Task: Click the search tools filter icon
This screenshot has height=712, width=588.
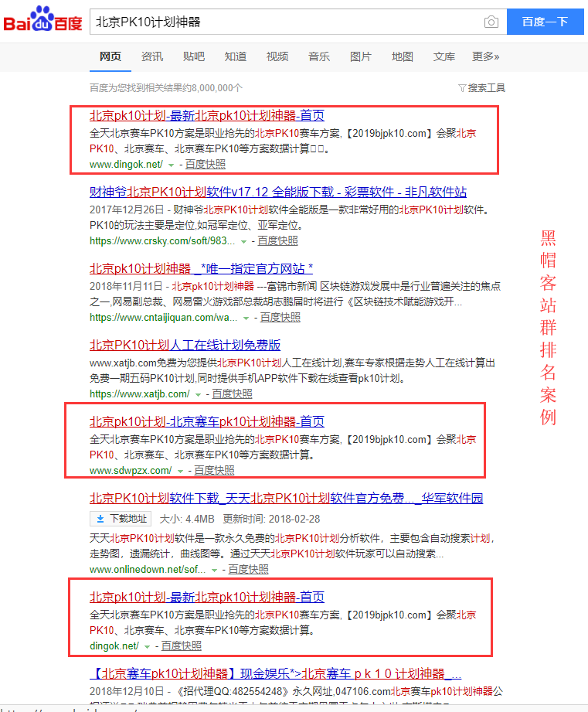Action: (462, 88)
